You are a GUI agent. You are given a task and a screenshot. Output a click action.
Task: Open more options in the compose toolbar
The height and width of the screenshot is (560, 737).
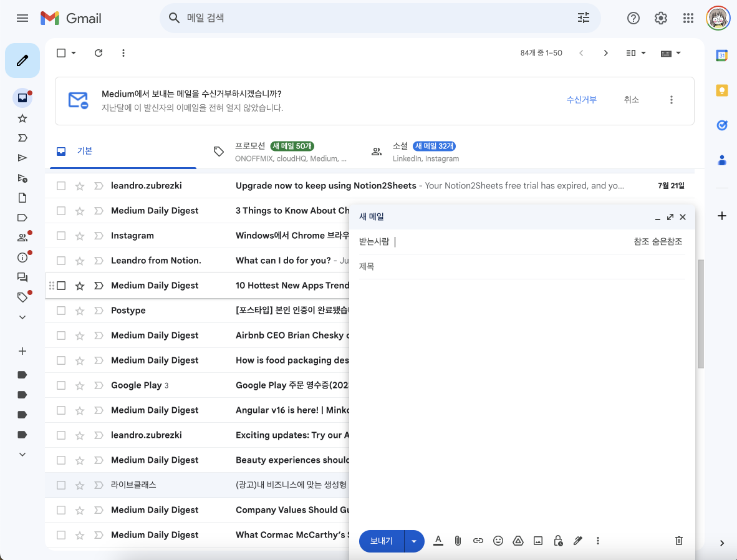[x=598, y=541]
